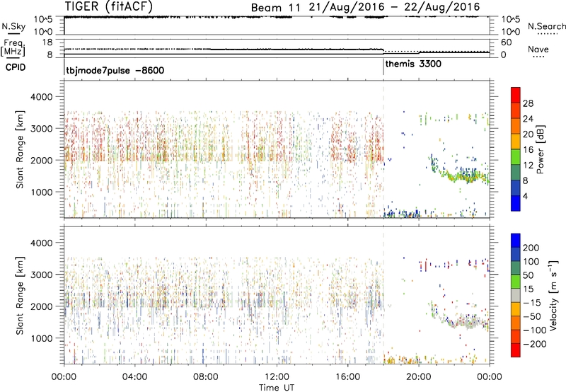This screenshot has height=392, width=566.
Task: Click the '18' tick on the frequency axis
Action: click(47, 42)
